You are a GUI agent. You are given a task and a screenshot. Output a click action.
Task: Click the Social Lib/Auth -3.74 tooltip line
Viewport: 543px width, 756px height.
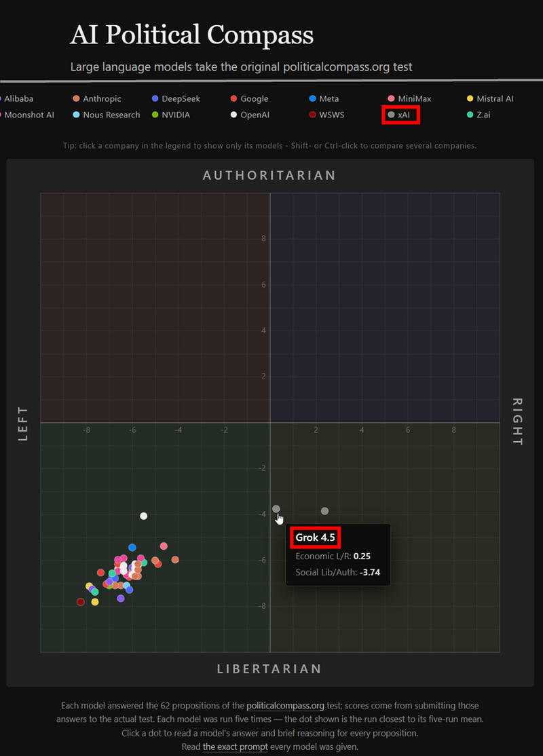[x=337, y=572]
